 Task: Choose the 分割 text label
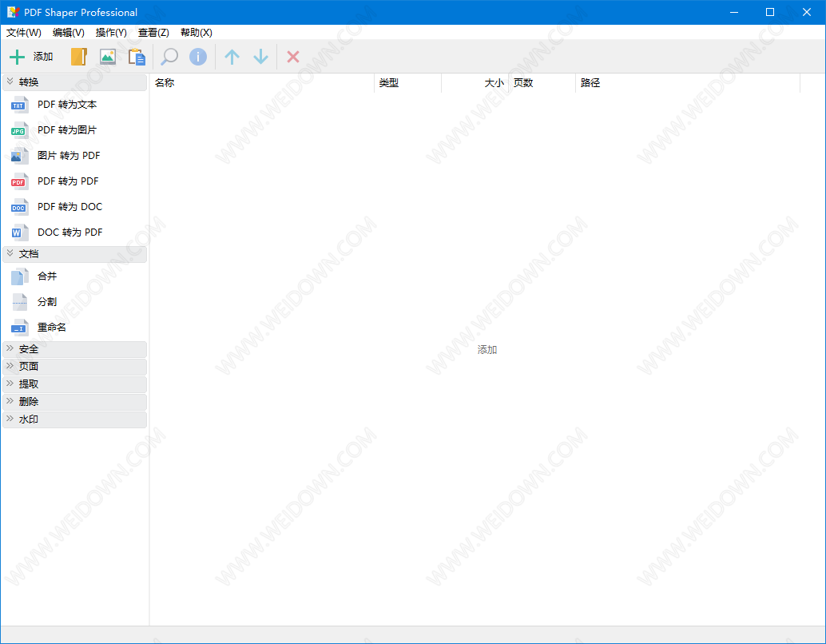coord(47,302)
